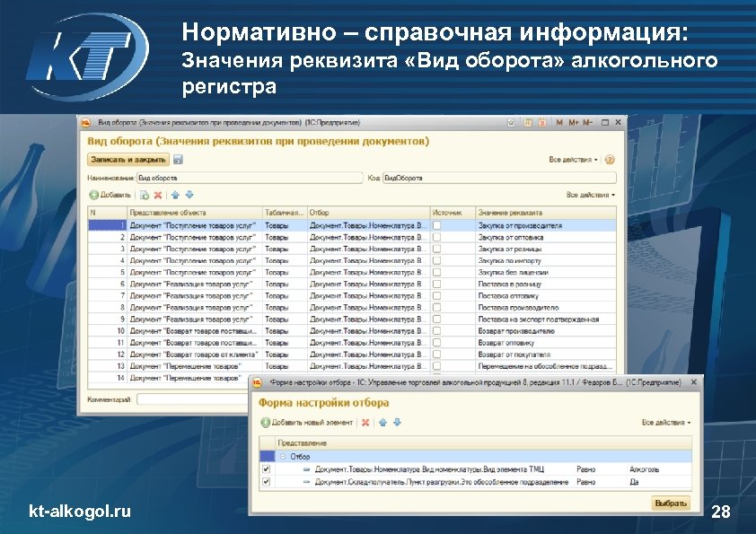Click the M+ memory button in title bar
Viewport: 756px width, 534px height.
[573, 123]
